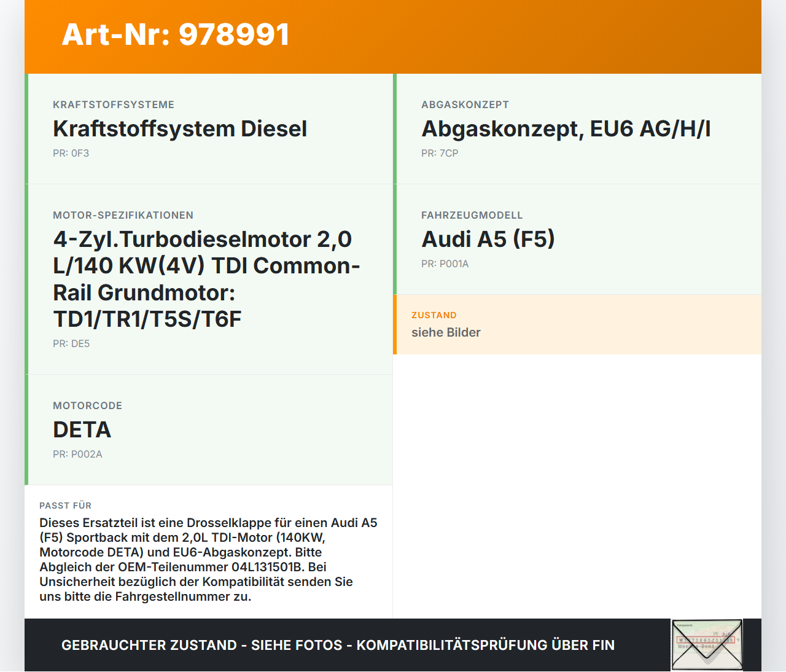
Task: Click the PR: DE5 code label
Action: coord(71,343)
